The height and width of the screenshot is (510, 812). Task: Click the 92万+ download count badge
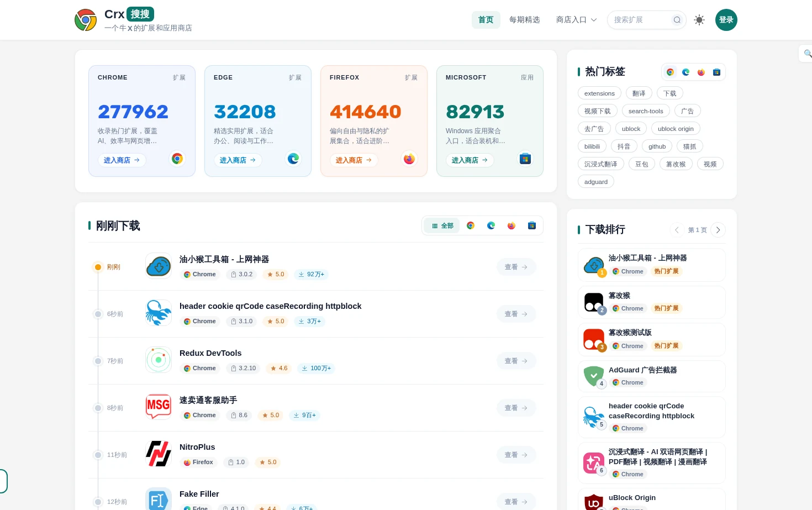tap(311, 274)
